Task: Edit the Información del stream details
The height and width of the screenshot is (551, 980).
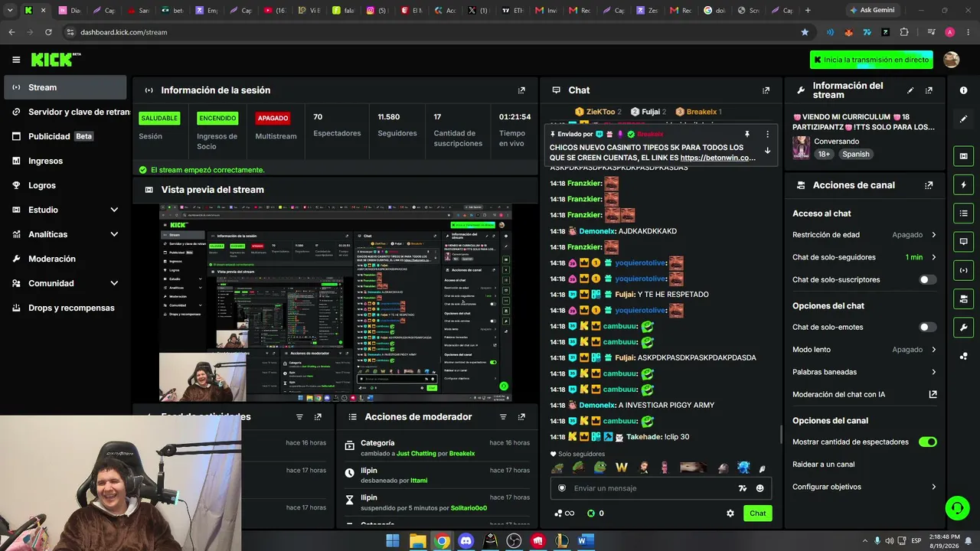Action: pos(910,90)
